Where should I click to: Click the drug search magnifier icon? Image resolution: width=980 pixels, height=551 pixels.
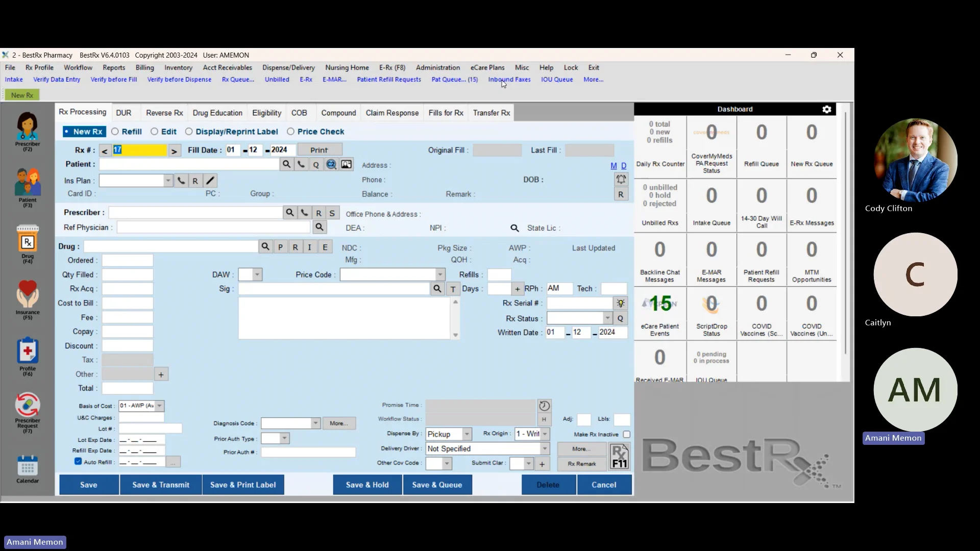click(x=265, y=247)
